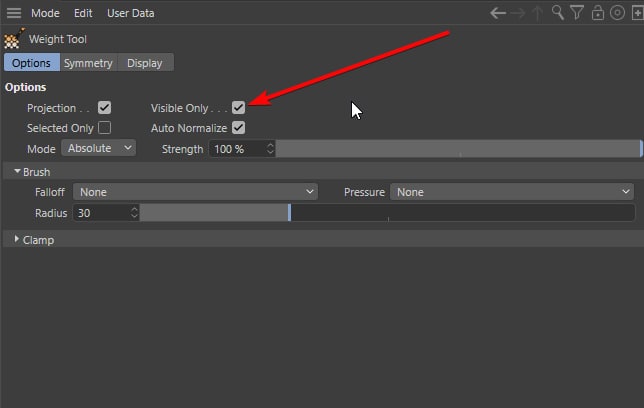This screenshot has width=644, height=408.
Task: Click the forward arrow navigation icon
Action: (518, 13)
